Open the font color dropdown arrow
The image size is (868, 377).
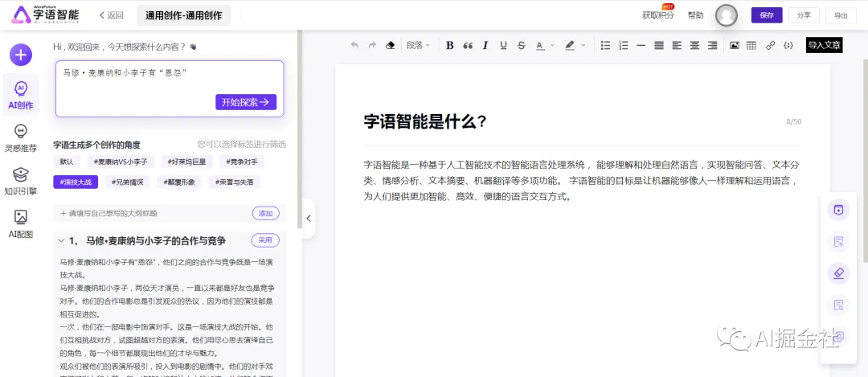(552, 45)
